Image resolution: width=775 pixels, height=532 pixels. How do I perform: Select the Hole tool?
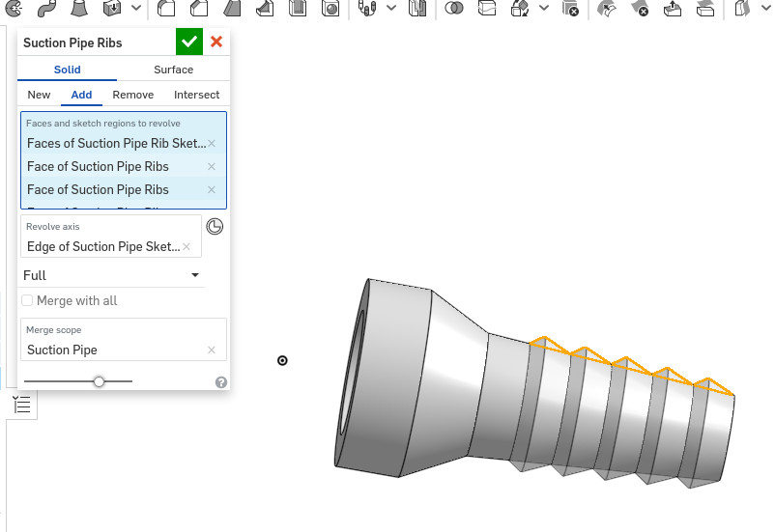pyautogui.click(x=330, y=8)
